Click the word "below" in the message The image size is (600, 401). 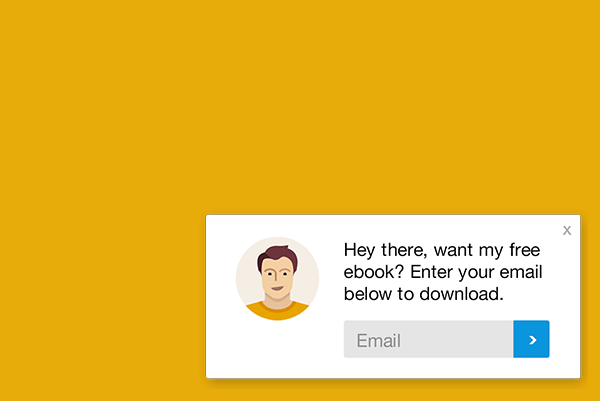click(x=370, y=294)
